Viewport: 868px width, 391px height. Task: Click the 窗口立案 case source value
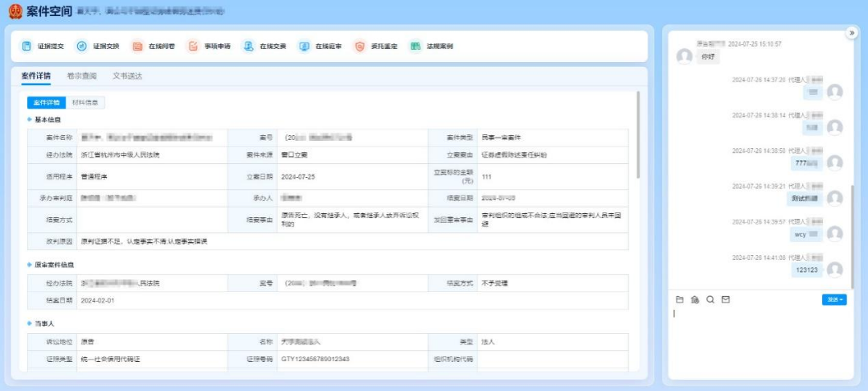pos(294,155)
